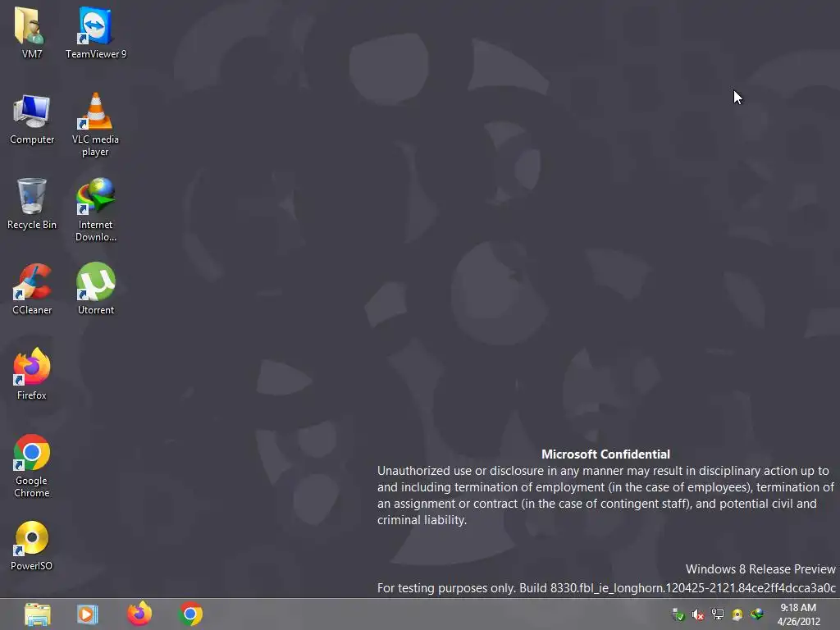Click the Safely Remove Hardware tray icon

678,614
